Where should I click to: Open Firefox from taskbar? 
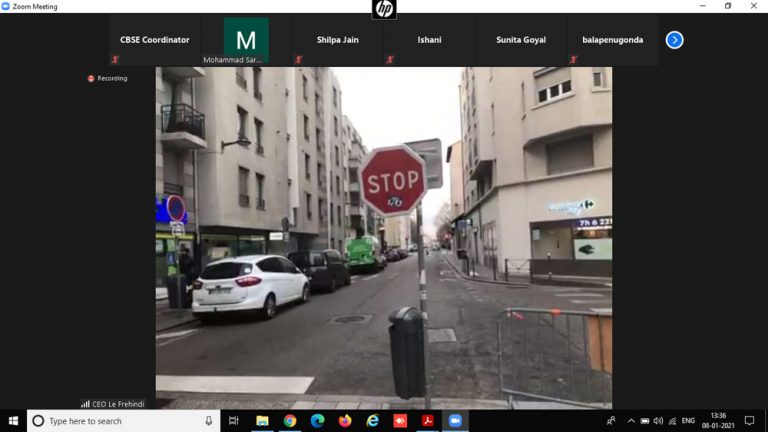click(x=345, y=421)
